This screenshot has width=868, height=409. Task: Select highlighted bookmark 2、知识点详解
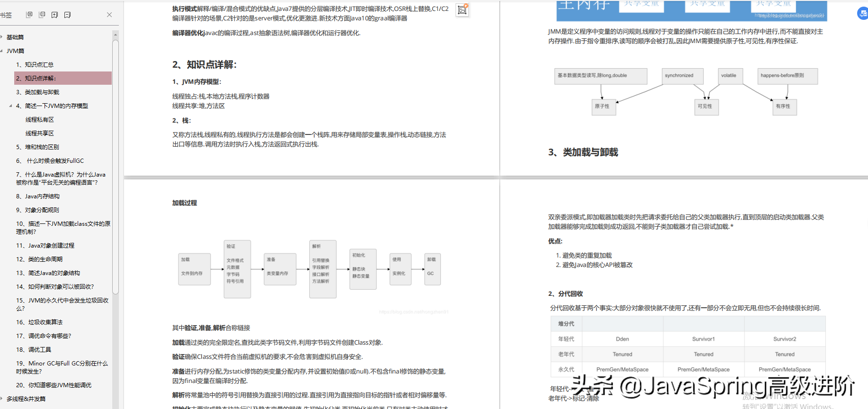point(63,78)
